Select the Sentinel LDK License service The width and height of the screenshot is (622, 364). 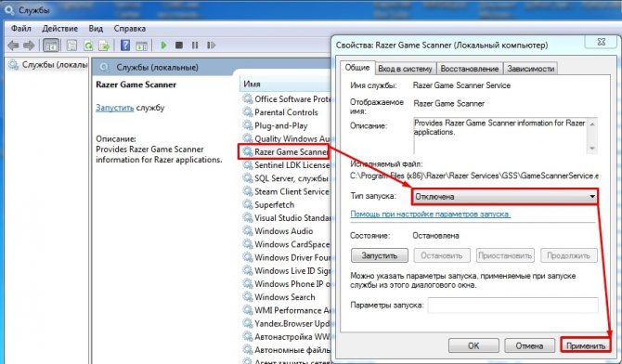tap(287, 165)
